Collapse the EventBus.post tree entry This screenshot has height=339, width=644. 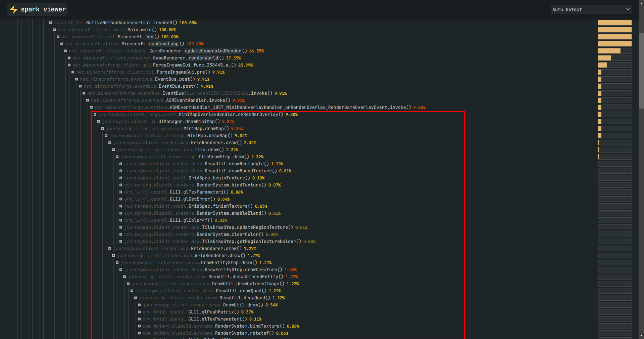tap(77, 79)
